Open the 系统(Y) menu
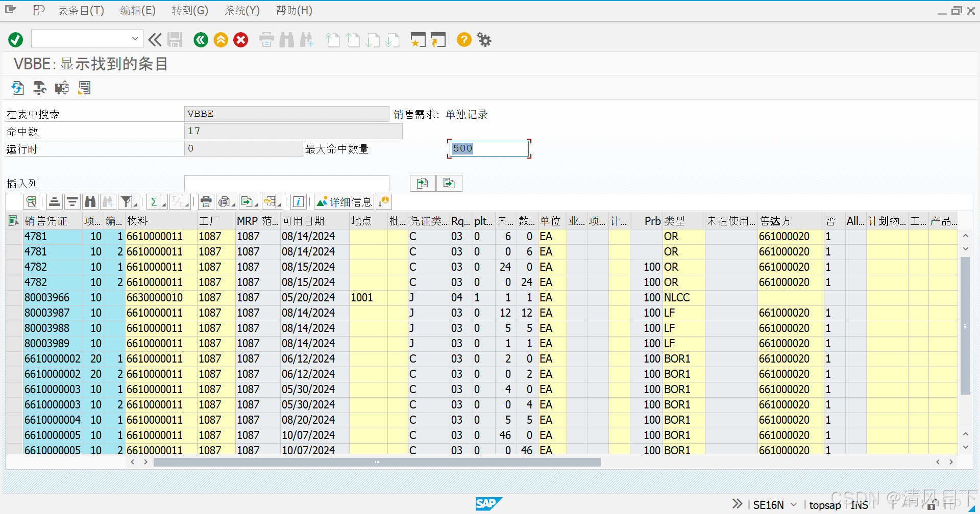Image resolution: width=980 pixels, height=514 pixels. (x=241, y=10)
